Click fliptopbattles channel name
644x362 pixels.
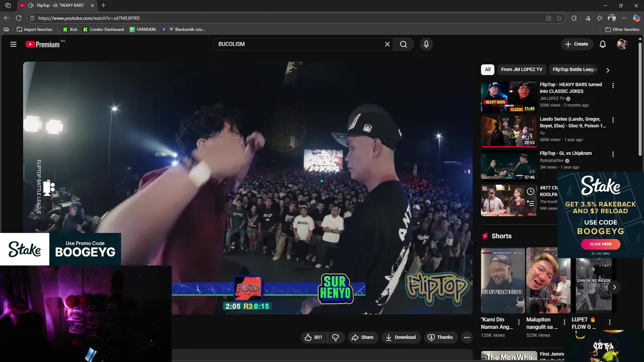click(x=551, y=161)
